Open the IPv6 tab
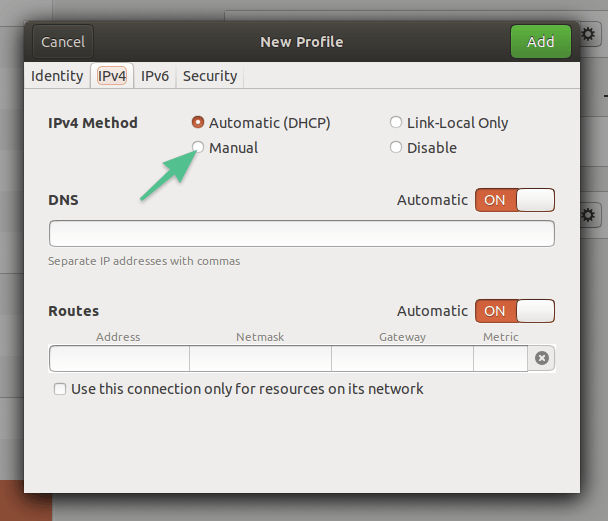608x521 pixels. (155, 76)
